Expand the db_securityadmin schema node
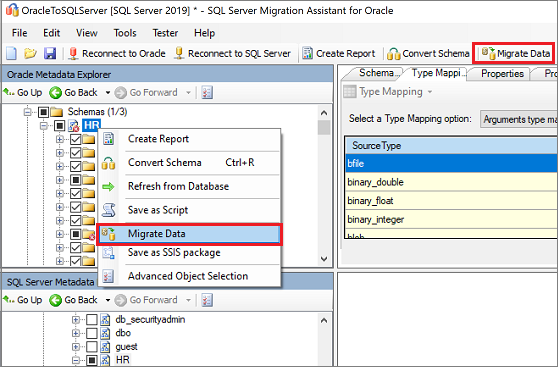This screenshot has width=558, height=367. point(76,320)
